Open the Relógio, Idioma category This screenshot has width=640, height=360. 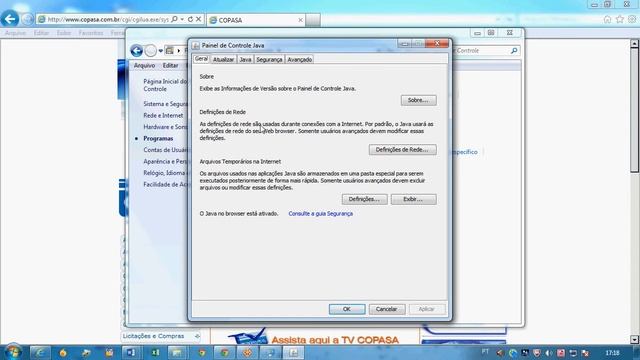point(165,173)
